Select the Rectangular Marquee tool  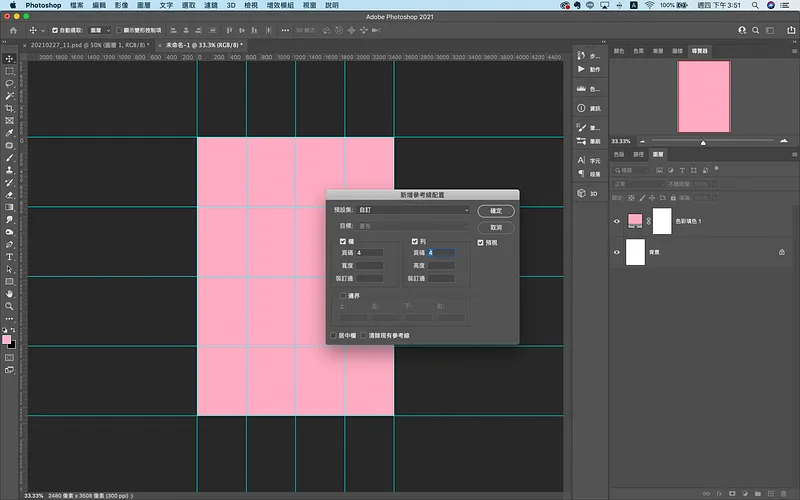9,71
